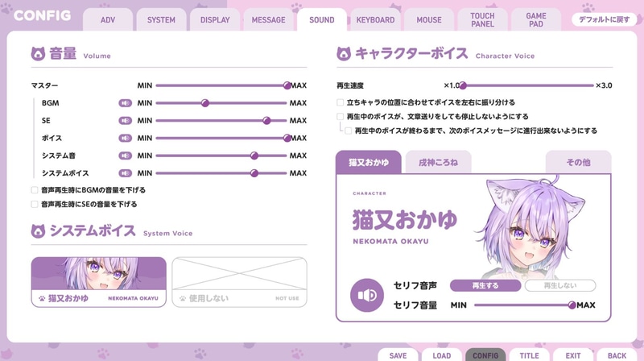Viewport: 644px width, 361px height.
Task: Return to TITLE button
Action: (x=530, y=355)
